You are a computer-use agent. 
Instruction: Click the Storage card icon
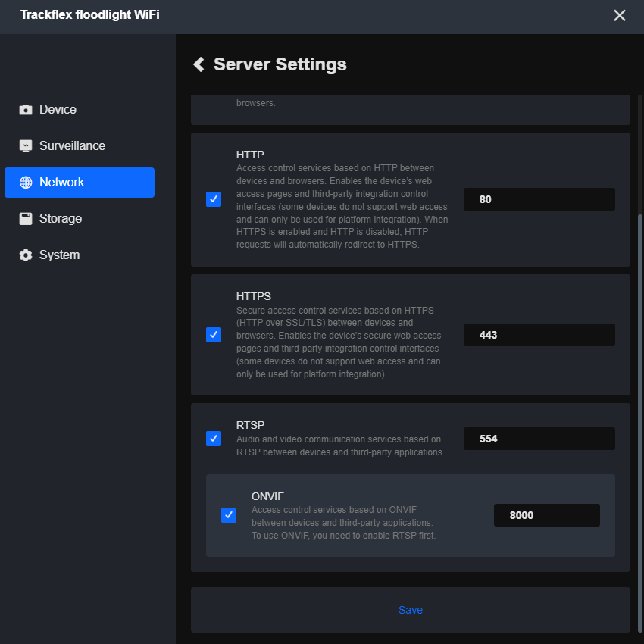(x=26, y=218)
